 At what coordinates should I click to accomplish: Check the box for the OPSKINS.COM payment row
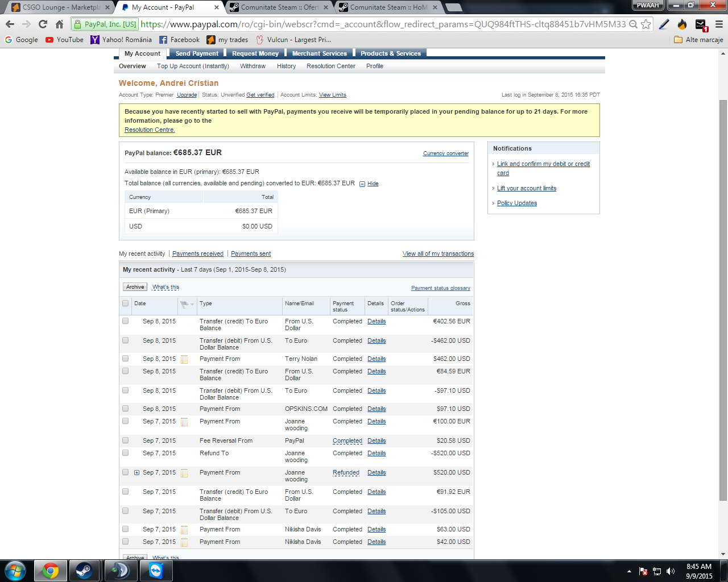(x=126, y=409)
